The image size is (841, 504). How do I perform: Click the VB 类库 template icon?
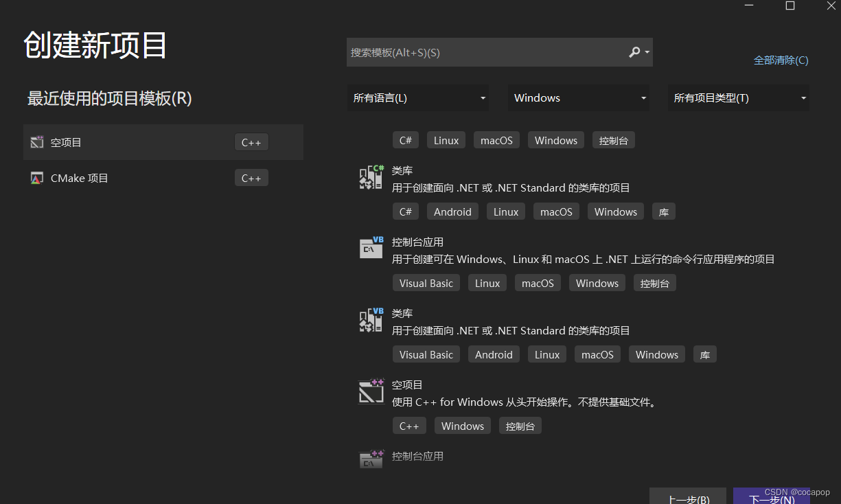pyautogui.click(x=371, y=319)
